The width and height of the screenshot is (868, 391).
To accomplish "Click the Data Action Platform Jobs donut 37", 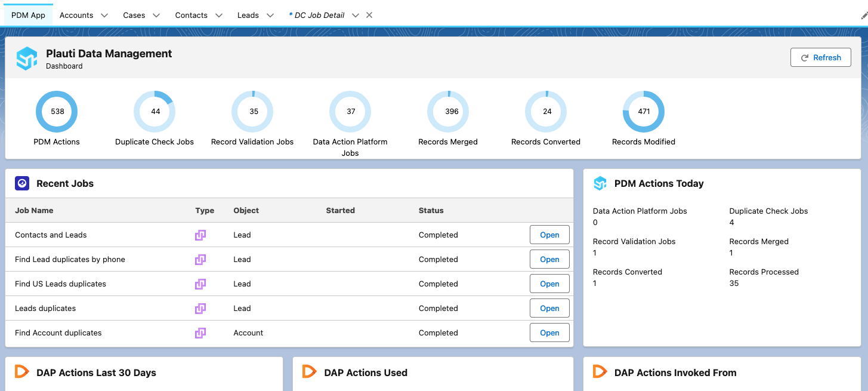I will pyautogui.click(x=350, y=112).
